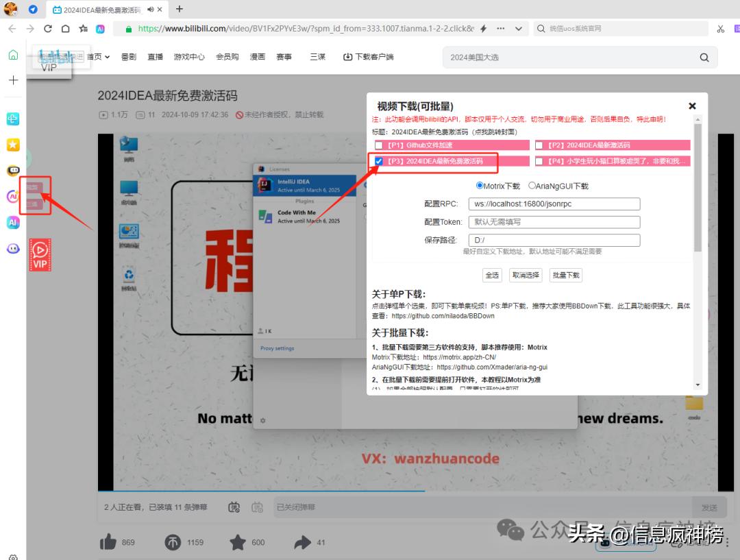Click the red VIP video icon on page
This screenshot has width=740, height=560.
(x=40, y=255)
